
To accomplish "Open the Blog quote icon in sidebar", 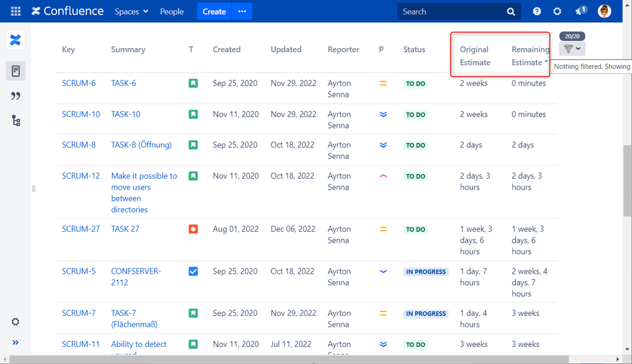I will pos(16,96).
